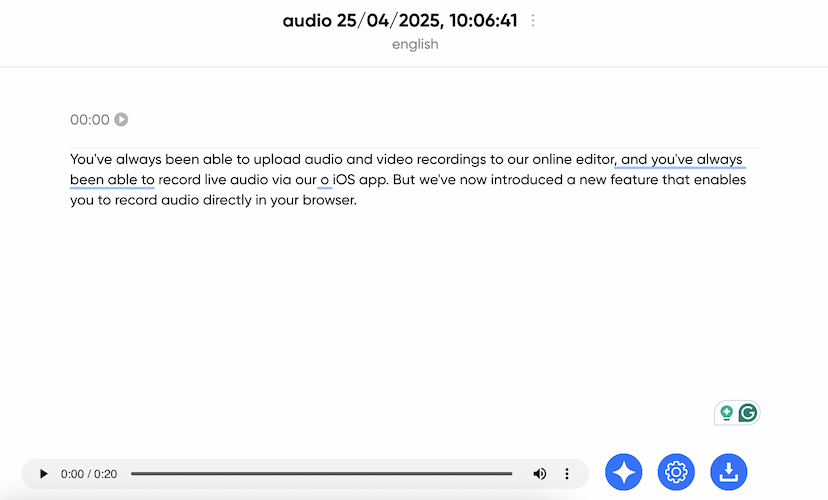
Task: Click the Grammarly lightbulb suggestions icon
Action: (x=727, y=413)
